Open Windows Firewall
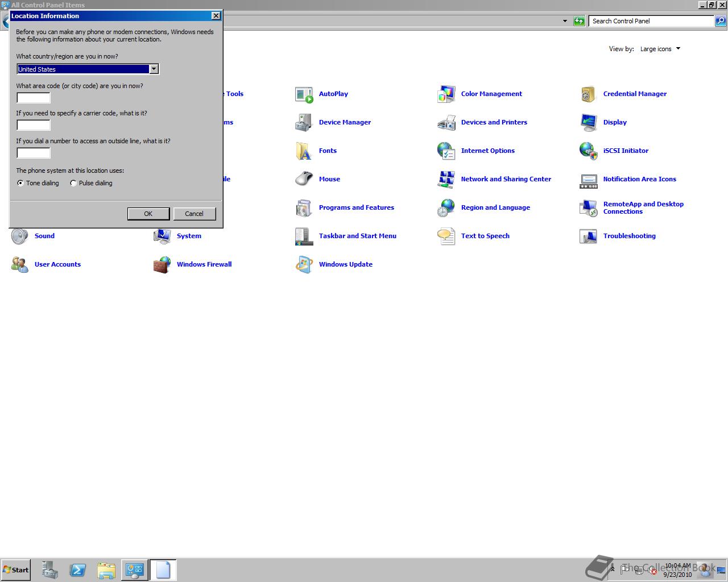The height and width of the screenshot is (582, 728). (192, 264)
